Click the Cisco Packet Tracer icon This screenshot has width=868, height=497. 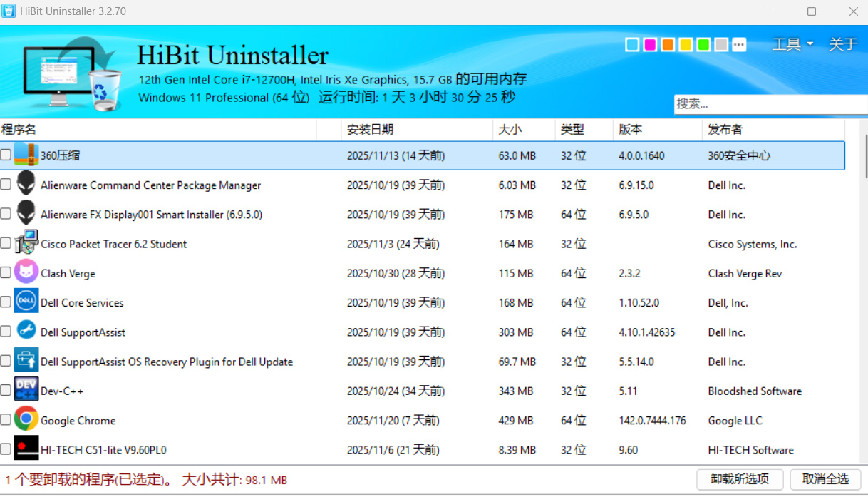[26, 243]
